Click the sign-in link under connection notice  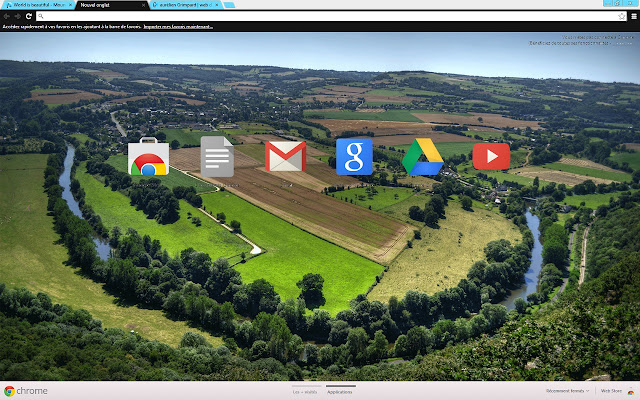click(x=623, y=43)
